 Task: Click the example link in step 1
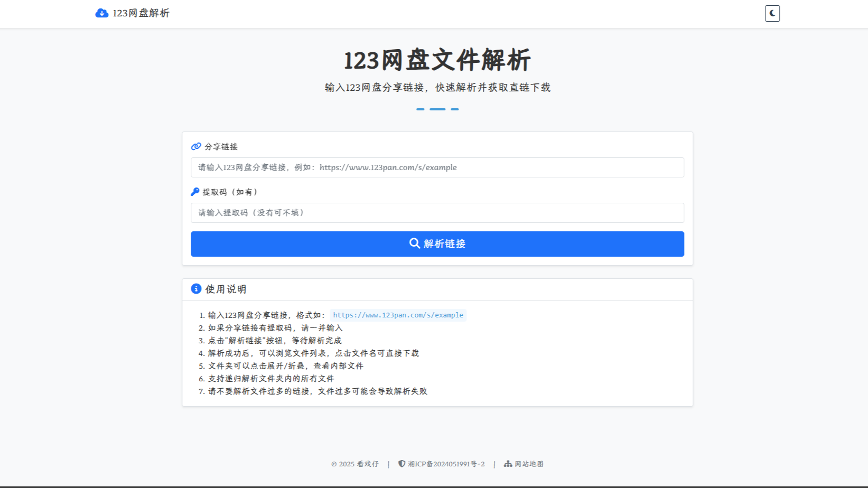(x=398, y=315)
